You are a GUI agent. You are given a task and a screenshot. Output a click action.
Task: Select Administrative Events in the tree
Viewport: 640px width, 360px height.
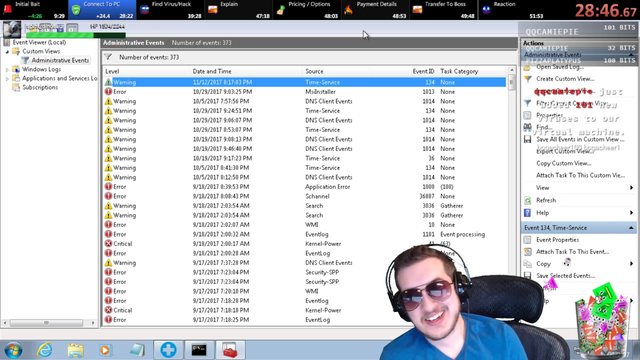click(60, 60)
